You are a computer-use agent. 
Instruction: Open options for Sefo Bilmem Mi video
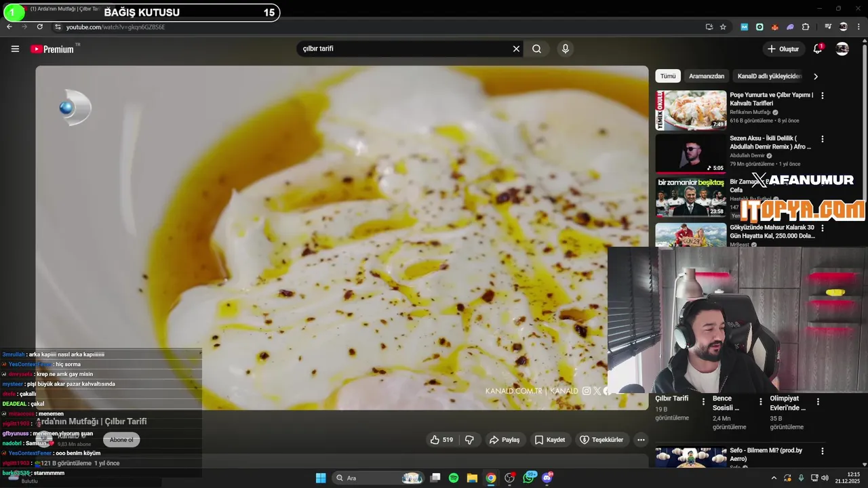(823, 451)
